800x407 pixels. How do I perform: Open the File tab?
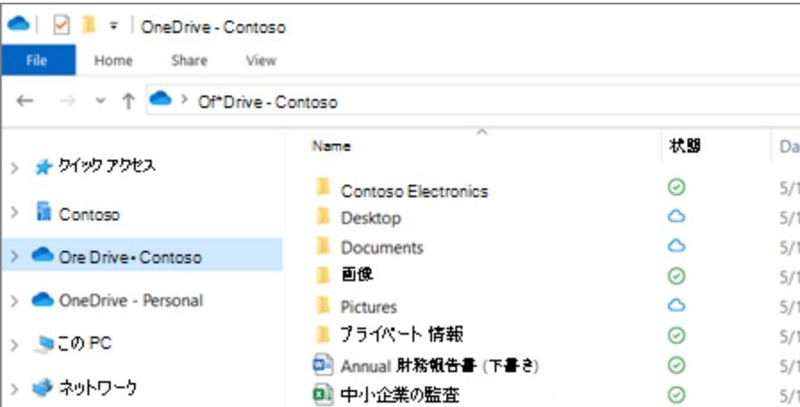click(x=37, y=60)
